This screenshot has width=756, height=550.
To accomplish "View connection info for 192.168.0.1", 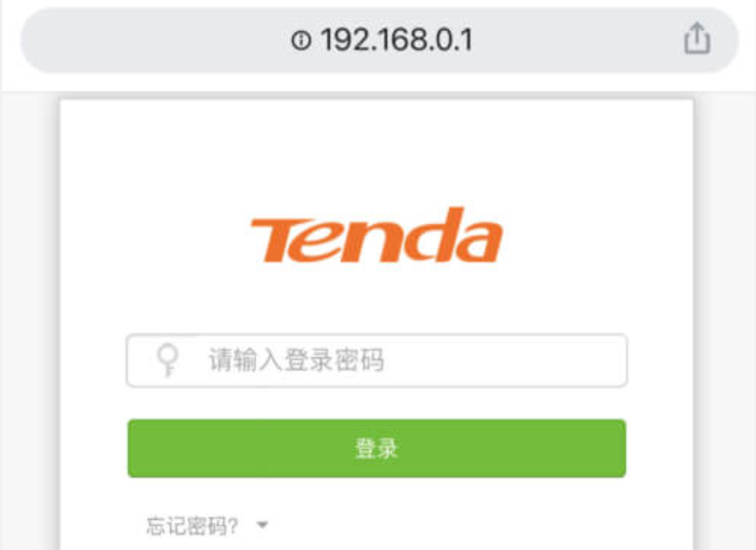I will [x=301, y=40].
